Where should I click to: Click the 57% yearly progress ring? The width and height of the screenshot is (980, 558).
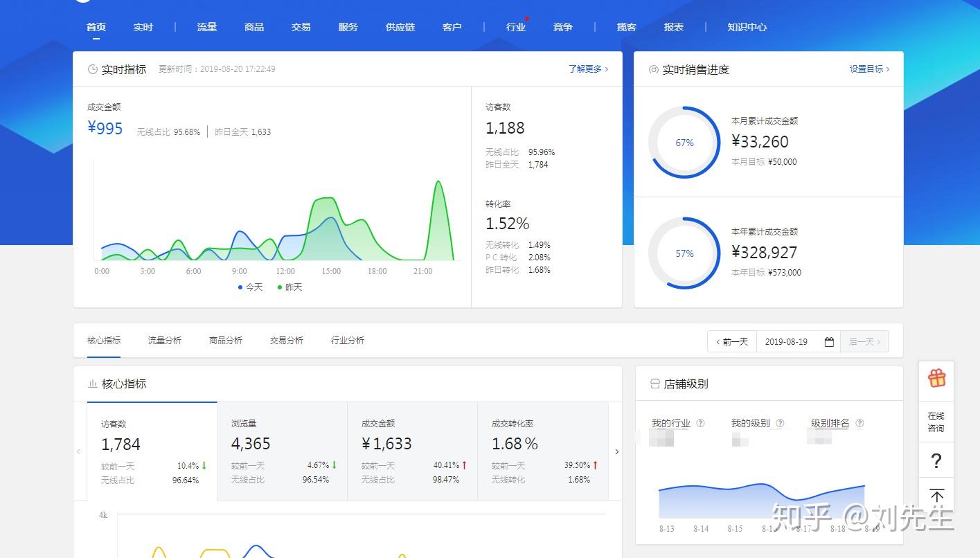point(684,253)
